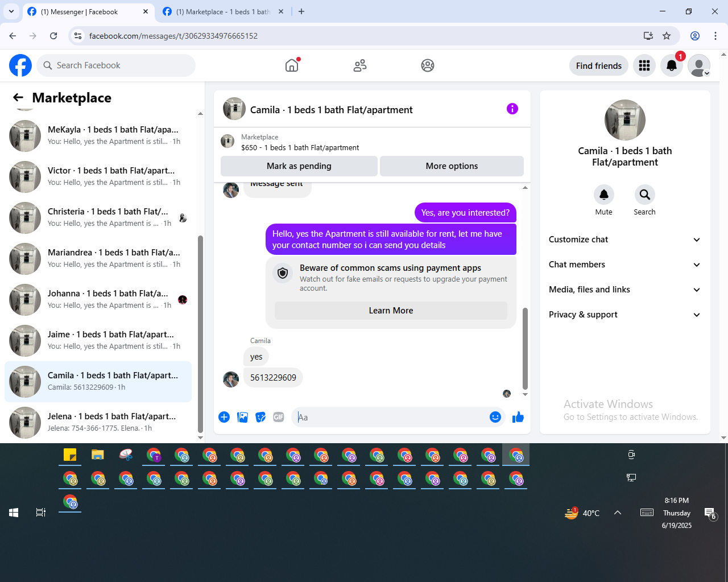This screenshot has width=728, height=582.
Task: Click the install app icon in address bar
Action: [648, 36]
